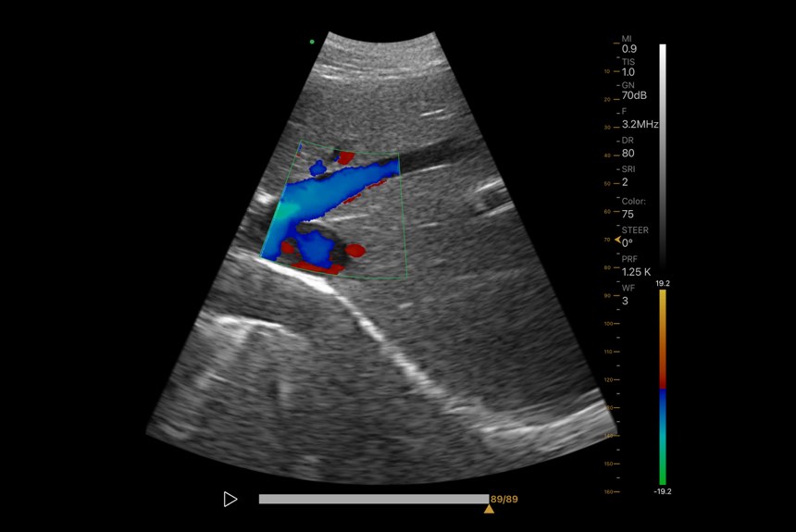Click the color Doppler velocity scale bar

tap(663, 387)
